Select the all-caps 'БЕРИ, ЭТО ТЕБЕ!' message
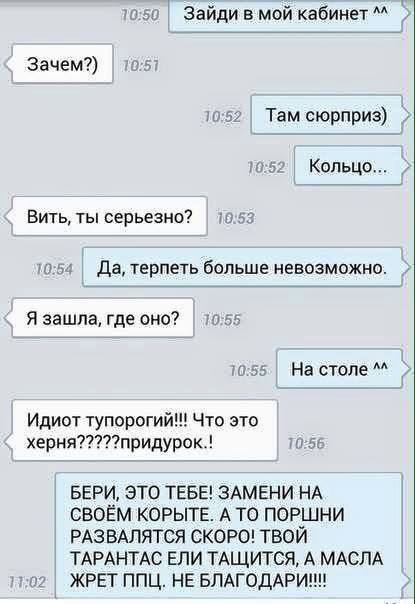The width and height of the screenshot is (415, 604). pyautogui.click(x=231, y=535)
